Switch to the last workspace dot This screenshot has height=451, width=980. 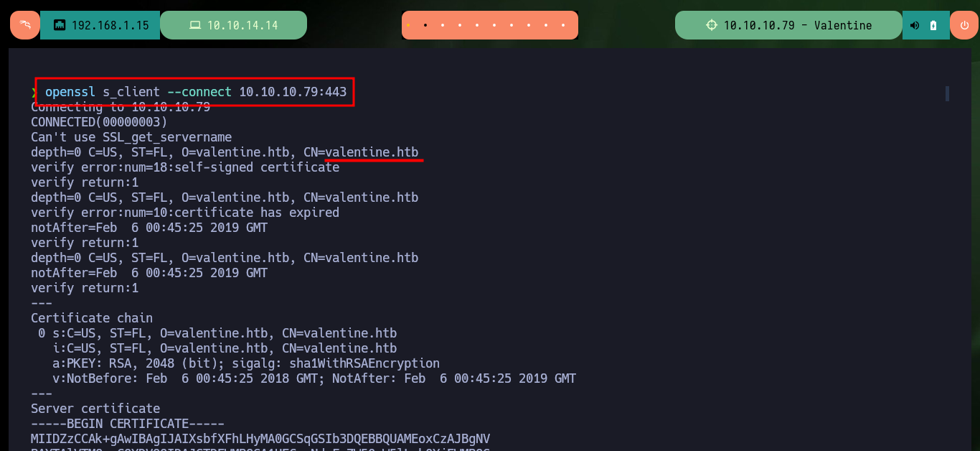[565, 25]
